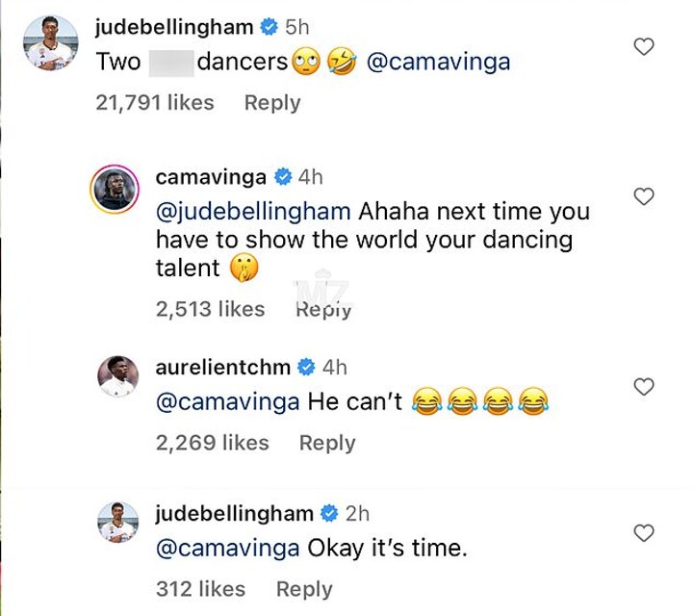Image resolution: width=693 pixels, height=616 pixels.
Task: Reply to the 'Two dancers' comment
Action: 272,103
